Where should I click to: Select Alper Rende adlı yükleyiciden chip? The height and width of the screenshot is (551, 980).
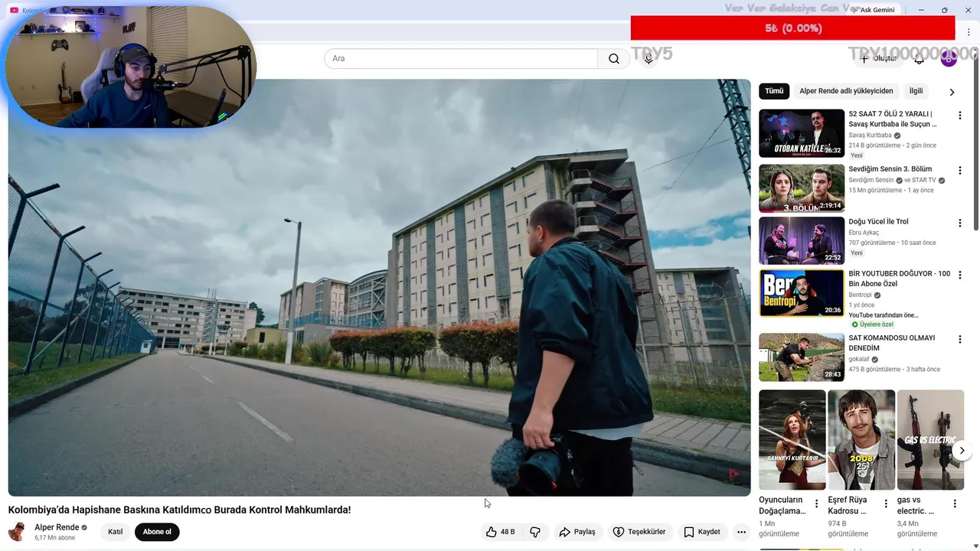click(846, 91)
